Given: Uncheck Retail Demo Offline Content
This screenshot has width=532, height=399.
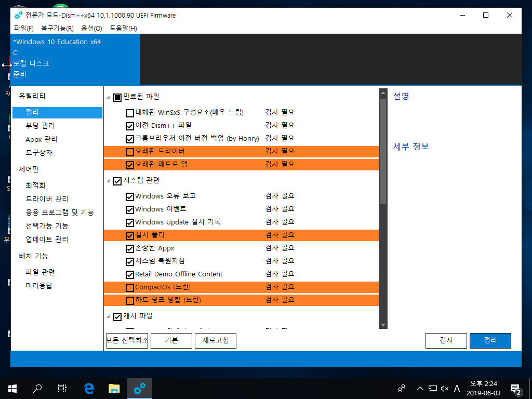Looking at the screenshot, I should [x=129, y=275].
